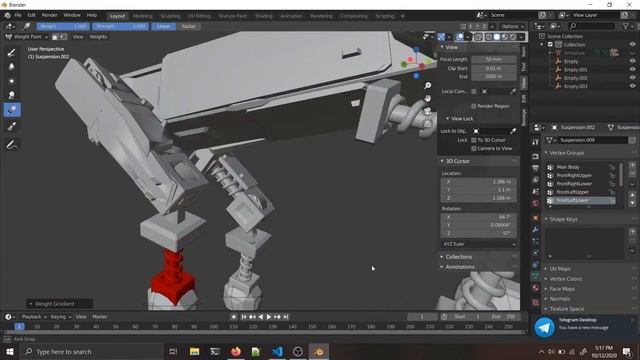Open the Weight Paint mode dropdown
The width and height of the screenshot is (640, 360).
point(27,37)
